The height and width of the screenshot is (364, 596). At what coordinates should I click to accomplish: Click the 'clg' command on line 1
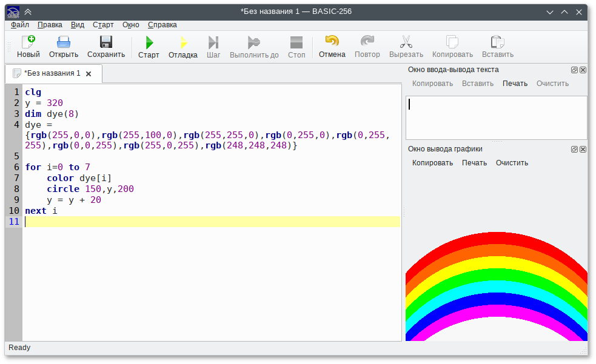pos(33,92)
